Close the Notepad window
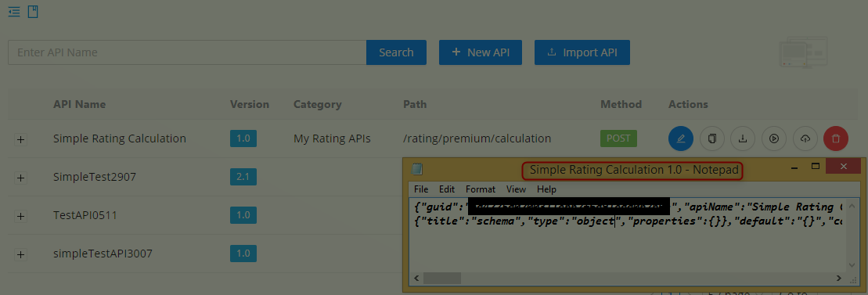 coord(843,166)
